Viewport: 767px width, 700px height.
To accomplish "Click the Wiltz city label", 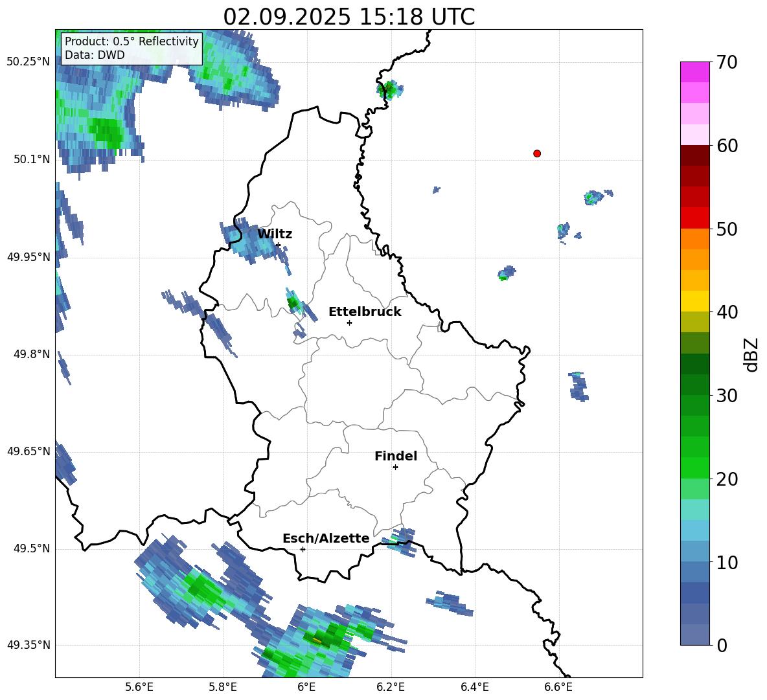I will pos(275,234).
